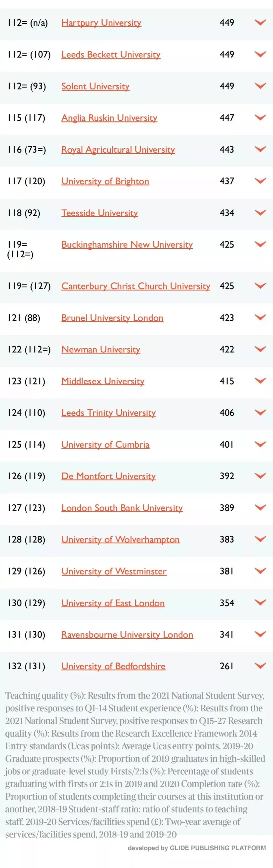Expand Royal Agricultural University details arrow
This screenshot has width=273, height=868.
pyautogui.click(x=260, y=149)
